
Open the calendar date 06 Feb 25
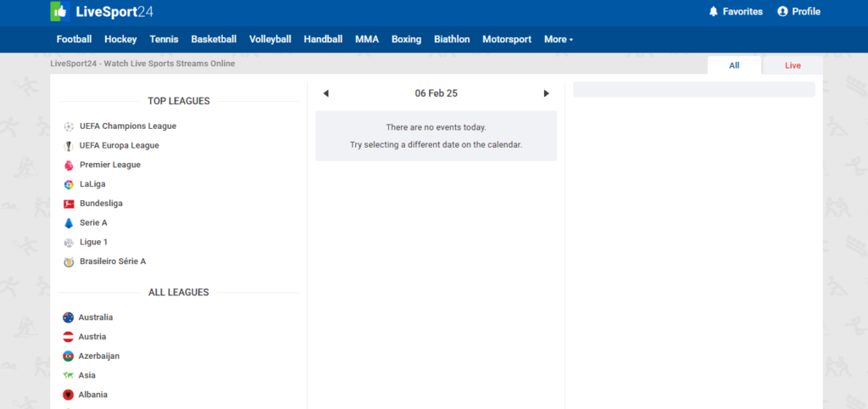436,93
